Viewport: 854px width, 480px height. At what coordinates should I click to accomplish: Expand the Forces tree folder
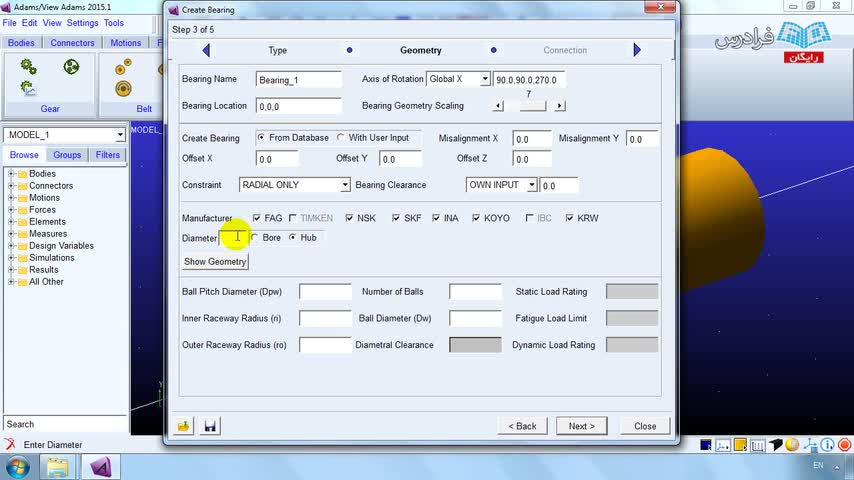[x=10, y=210]
